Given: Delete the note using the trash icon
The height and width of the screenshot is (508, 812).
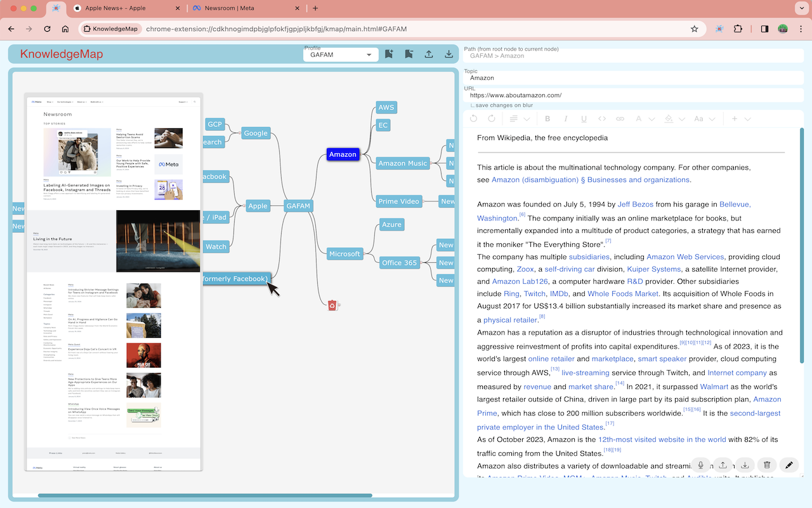Looking at the screenshot, I should point(767,465).
